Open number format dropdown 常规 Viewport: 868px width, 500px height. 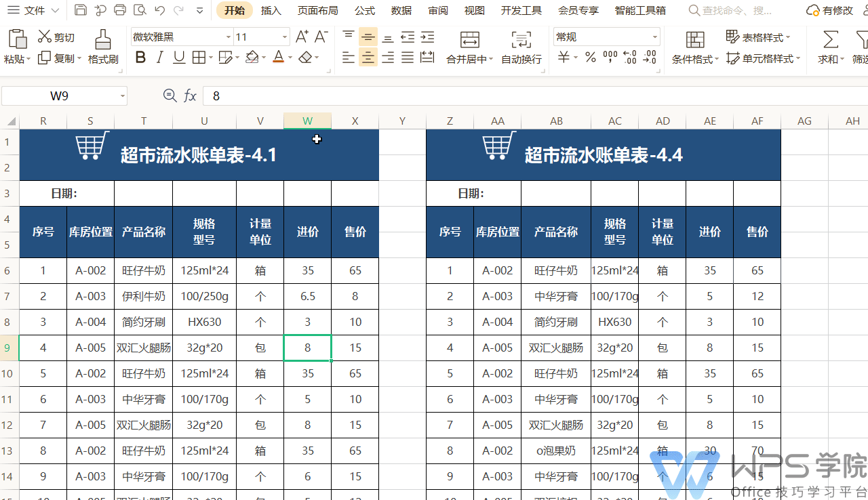pyautogui.click(x=655, y=37)
